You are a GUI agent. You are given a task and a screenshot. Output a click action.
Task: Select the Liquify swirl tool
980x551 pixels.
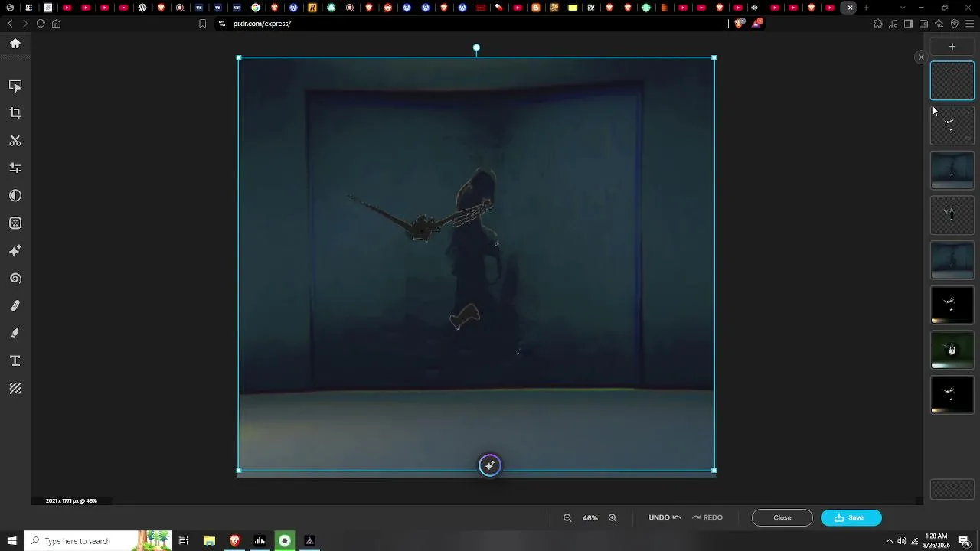(x=15, y=279)
